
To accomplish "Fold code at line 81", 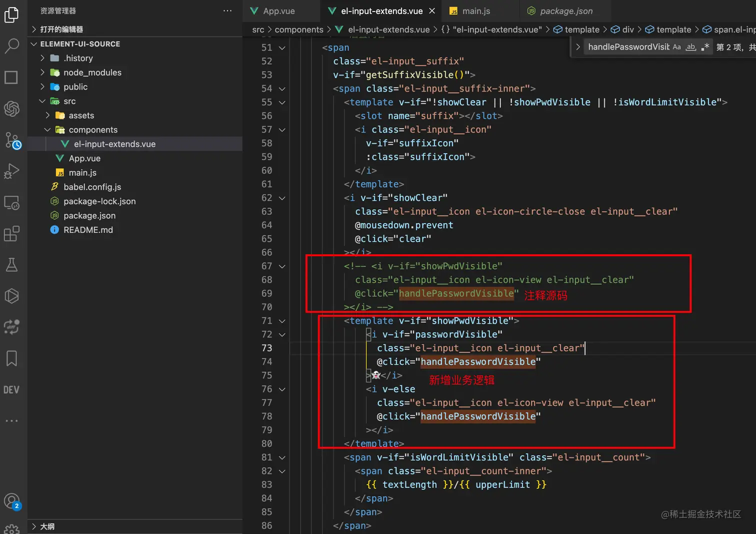I will [282, 457].
